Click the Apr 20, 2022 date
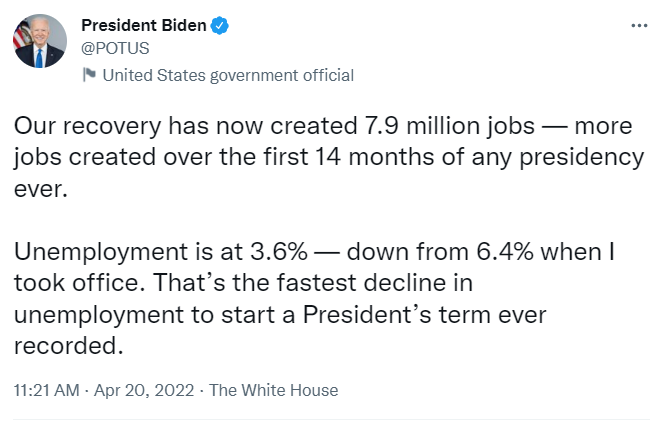 [144, 390]
